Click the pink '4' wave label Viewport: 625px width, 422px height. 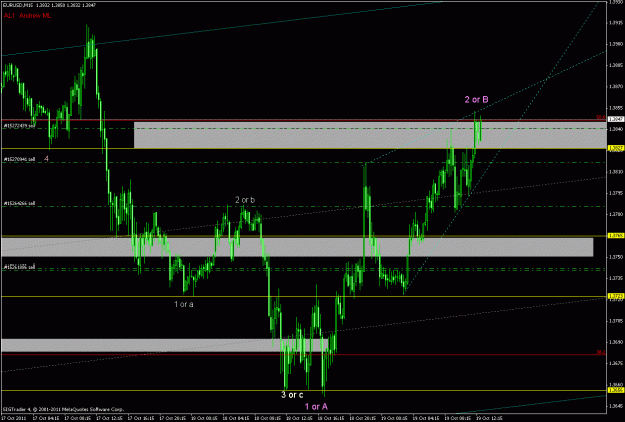(x=47, y=159)
